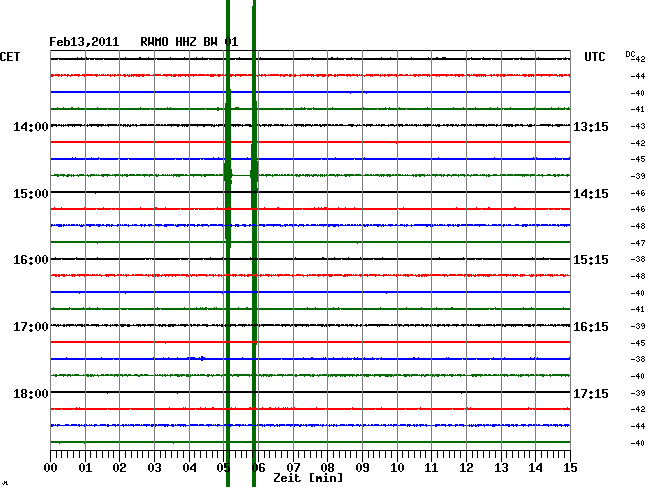Screen dimensions: 650x494
Task: Select the 17:00 CET time label
Action: click(31, 327)
